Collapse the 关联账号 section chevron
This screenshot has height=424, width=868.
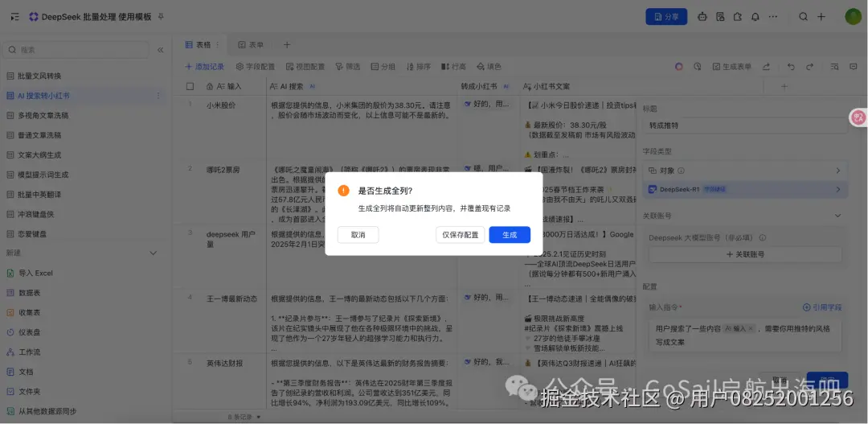(x=838, y=216)
